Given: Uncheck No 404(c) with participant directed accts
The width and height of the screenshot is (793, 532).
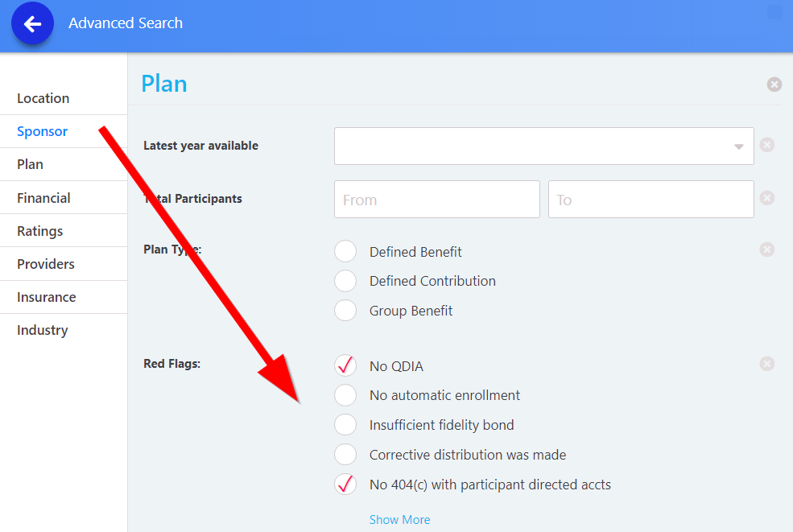Looking at the screenshot, I should 345,485.
